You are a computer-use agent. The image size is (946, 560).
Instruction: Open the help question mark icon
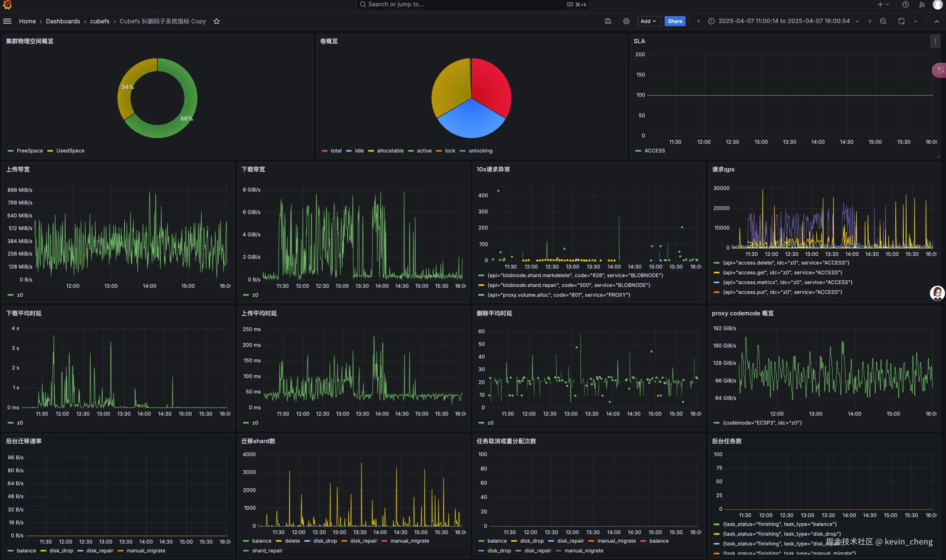[x=905, y=4]
